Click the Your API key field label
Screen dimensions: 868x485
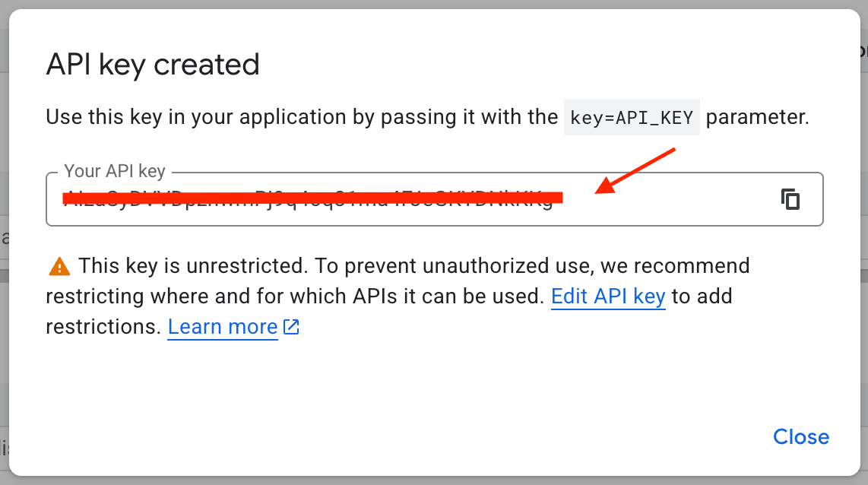(x=115, y=171)
